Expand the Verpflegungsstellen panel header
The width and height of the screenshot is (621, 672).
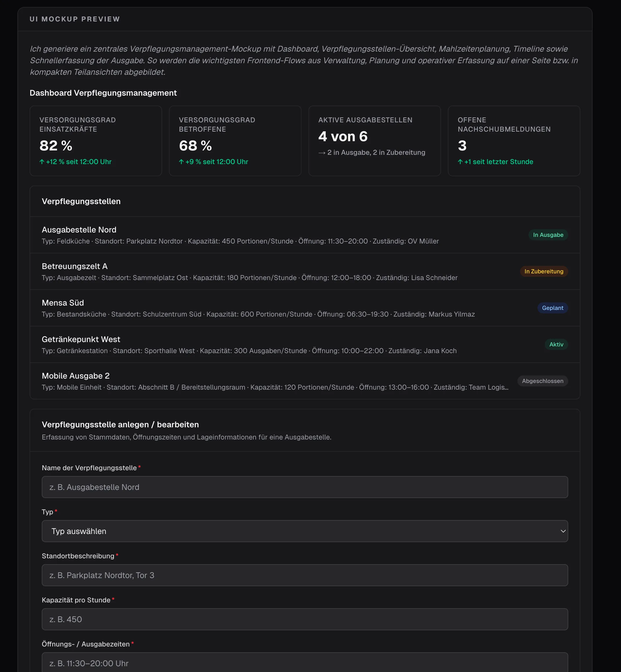point(81,201)
